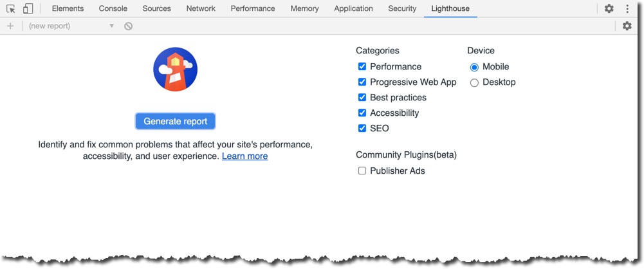Toggle the device toolbar icon

pyautogui.click(x=28, y=8)
